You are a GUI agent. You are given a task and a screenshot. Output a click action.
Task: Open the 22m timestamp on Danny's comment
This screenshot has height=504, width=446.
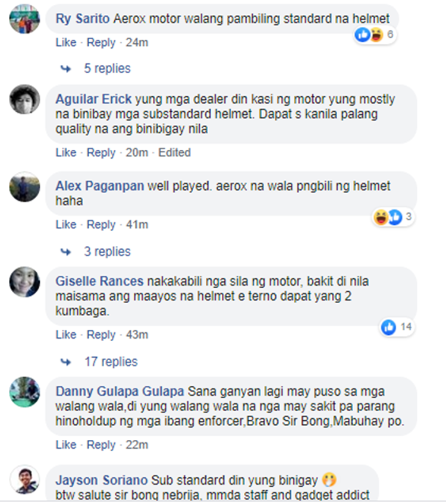click(x=137, y=445)
